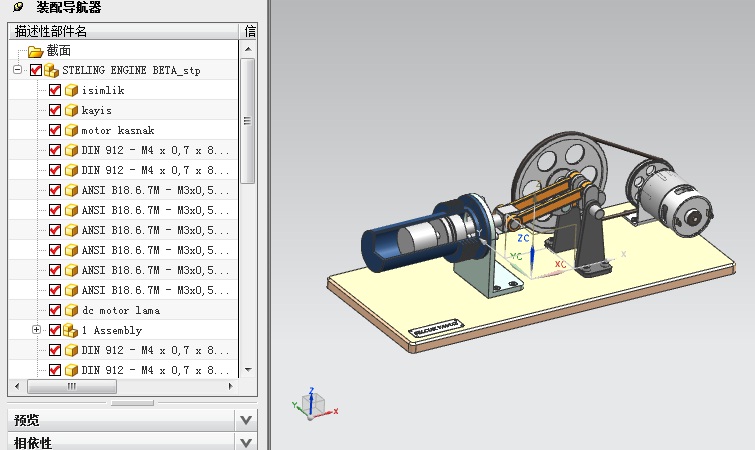The height and width of the screenshot is (450, 755).
Task: Select the 截面 tree label
Action: click(59, 51)
